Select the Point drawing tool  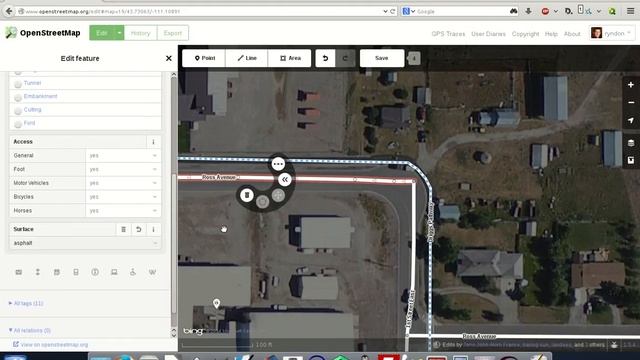[x=204, y=58]
